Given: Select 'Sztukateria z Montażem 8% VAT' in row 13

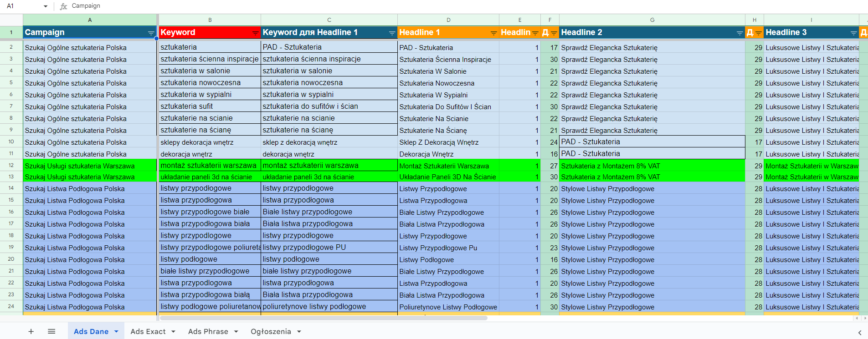Looking at the screenshot, I should (x=652, y=177).
